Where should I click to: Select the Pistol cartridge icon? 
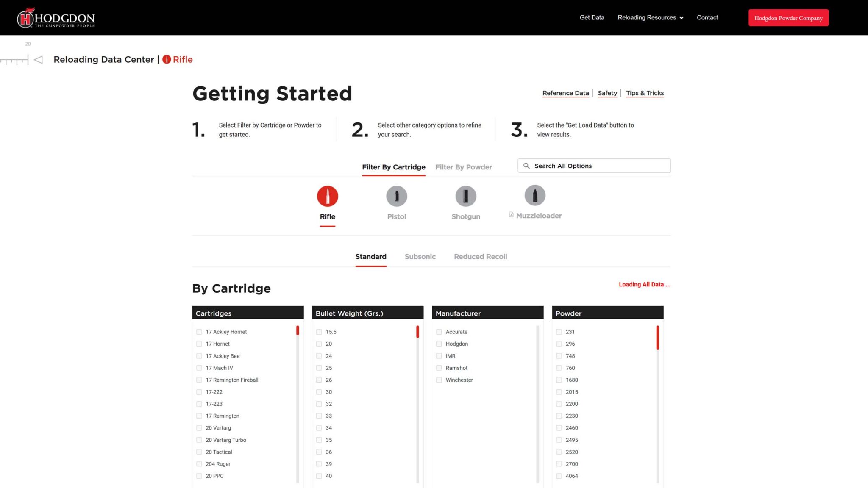coord(396,196)
